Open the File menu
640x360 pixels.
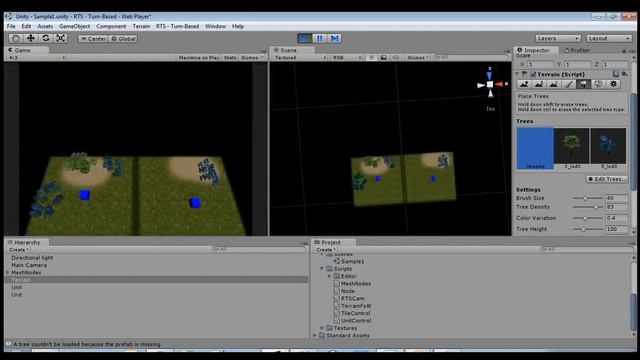point(11,26)
